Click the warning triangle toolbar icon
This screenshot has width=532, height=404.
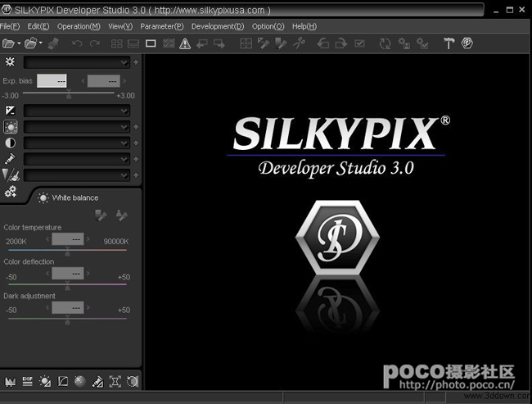[185, 43]
